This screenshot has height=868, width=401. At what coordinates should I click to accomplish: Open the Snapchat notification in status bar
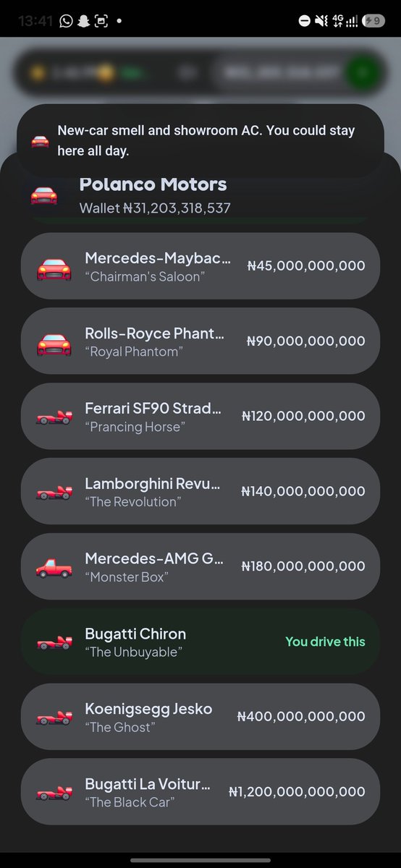pos(84,21)
